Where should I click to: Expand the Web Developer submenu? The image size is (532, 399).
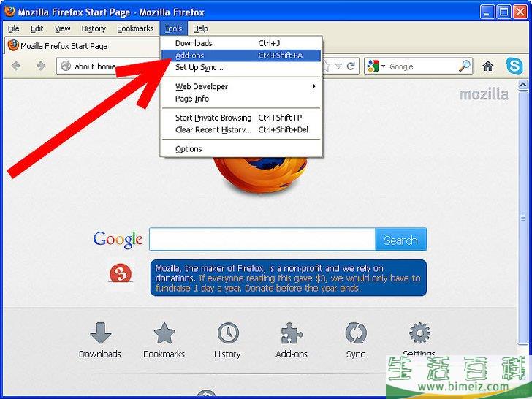pyautogui.click(x=242, y=86)
